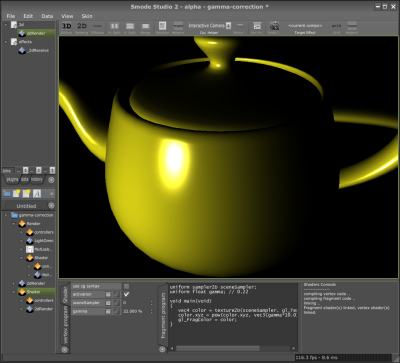Click the blue folder icon above Untitled
The width and height of the screenshot is (400, 363).
[x=7, y=194]
